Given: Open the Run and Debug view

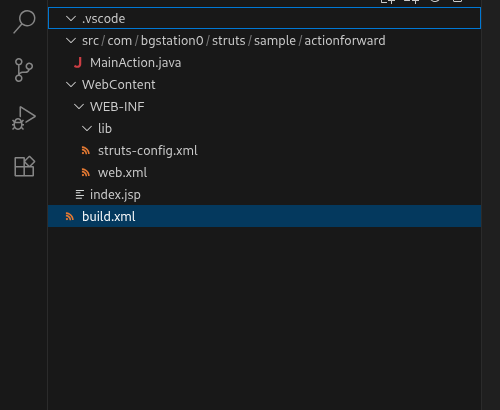Looking at the screenshot, I should tap(23, 118).
